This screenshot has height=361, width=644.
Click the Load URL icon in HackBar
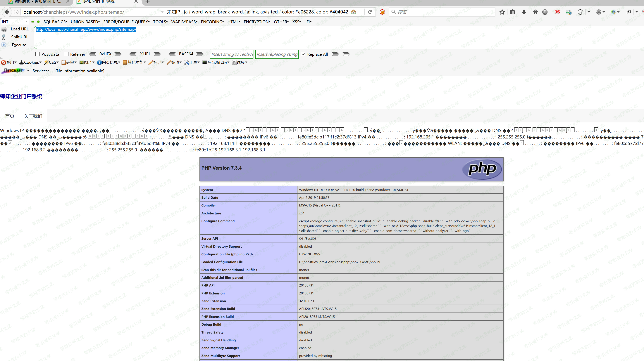tap(4, 29)
